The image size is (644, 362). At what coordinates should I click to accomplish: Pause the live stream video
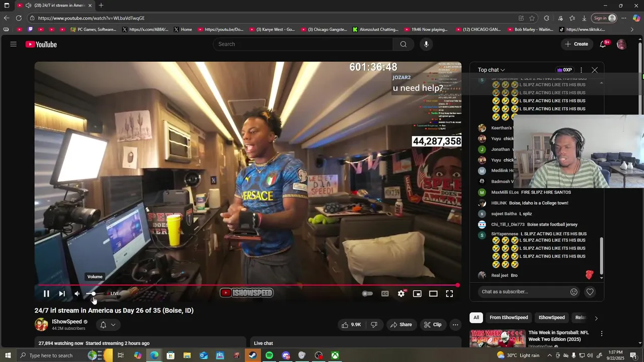pos(46,294)
